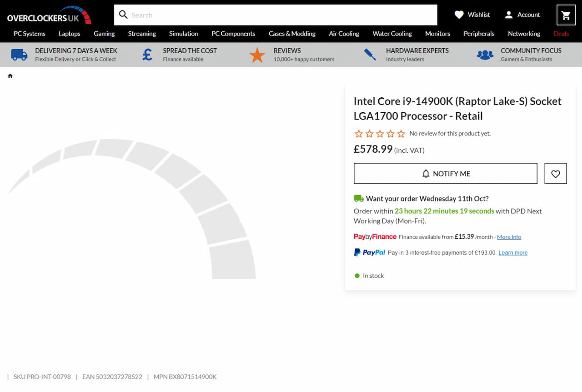Open the Cases & Modding menu

pyautogui.click(x=292, y=34)
